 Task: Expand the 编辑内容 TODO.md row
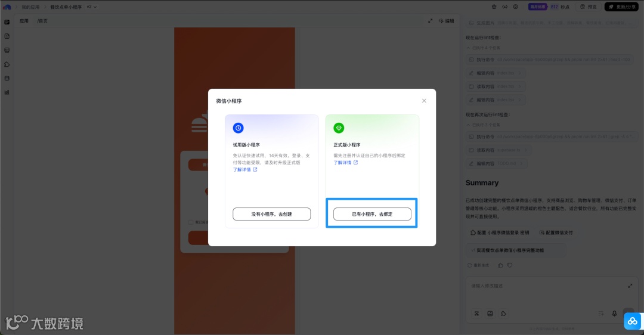point(497,163)
